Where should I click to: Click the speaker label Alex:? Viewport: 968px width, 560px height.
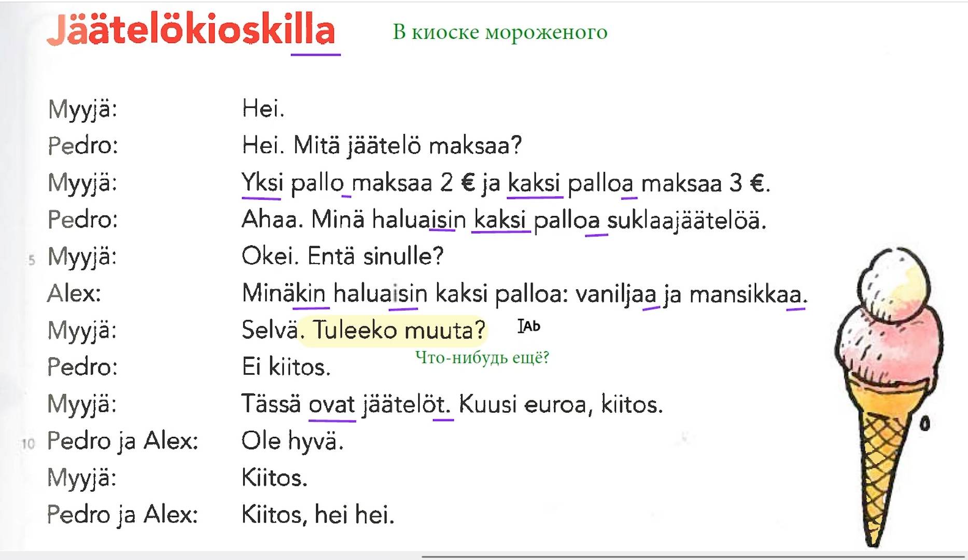(x=74, y=293)
